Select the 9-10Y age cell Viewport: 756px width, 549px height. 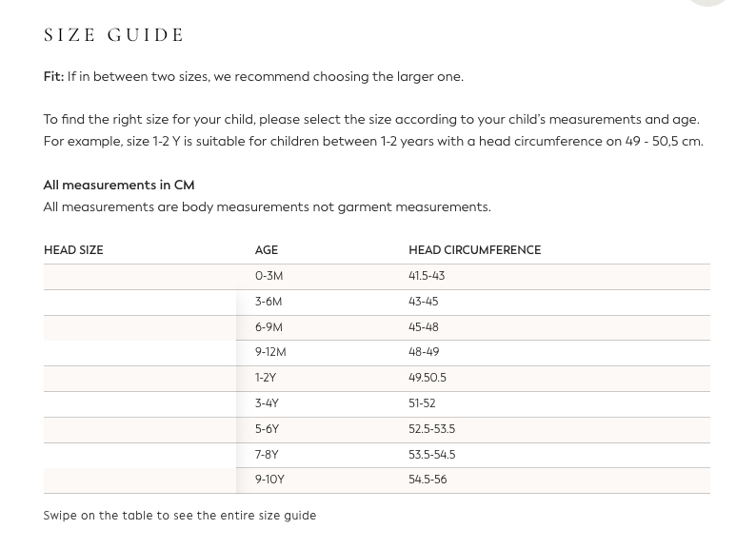(x=269, y=480)
